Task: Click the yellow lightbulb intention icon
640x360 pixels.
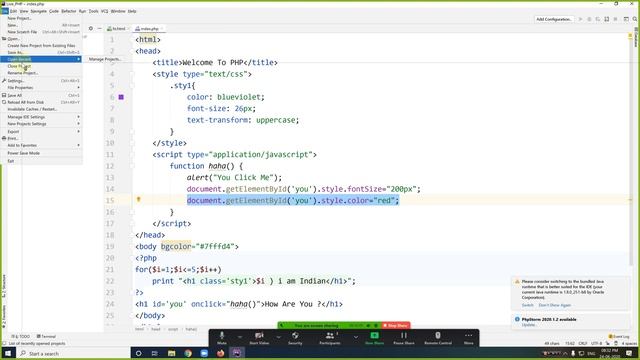Action: tap(138, 200)
